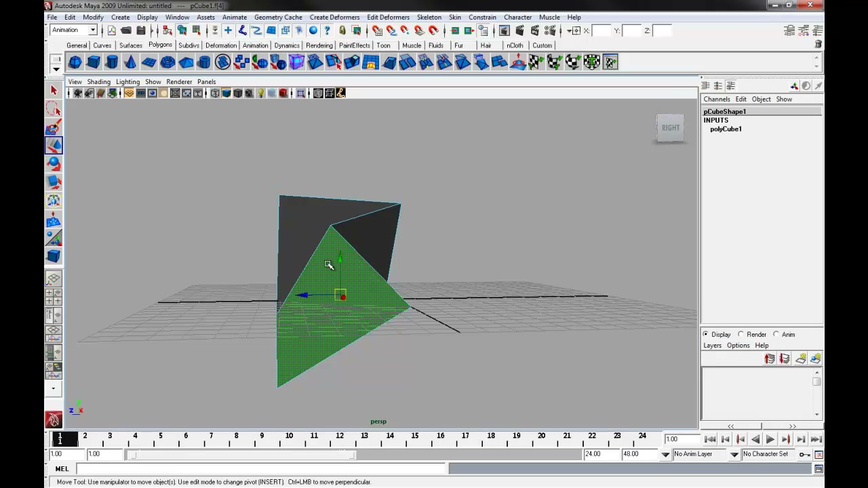Viewport: 868px width, 488px height.
Task: Select the Universal Manipulator tool
Action: [x=54, y=201]
